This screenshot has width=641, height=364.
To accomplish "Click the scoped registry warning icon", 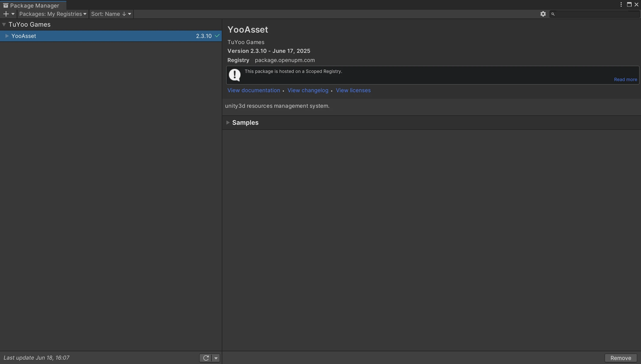I will [234, 75].
